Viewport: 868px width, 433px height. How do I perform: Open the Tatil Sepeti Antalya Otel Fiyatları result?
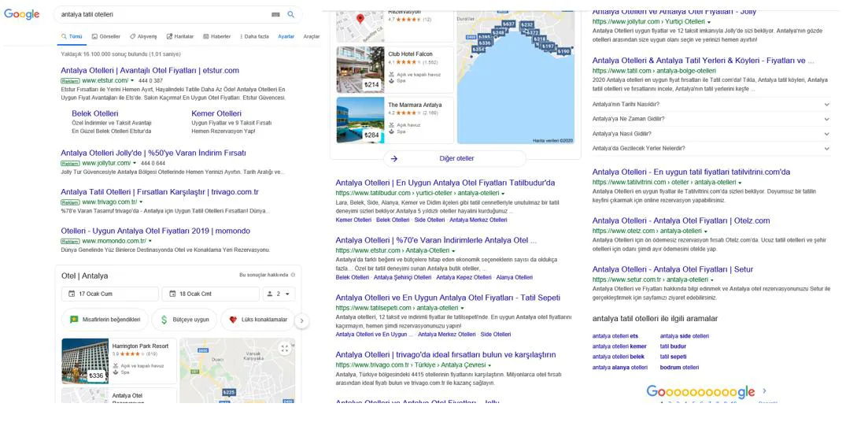point(448,298)
